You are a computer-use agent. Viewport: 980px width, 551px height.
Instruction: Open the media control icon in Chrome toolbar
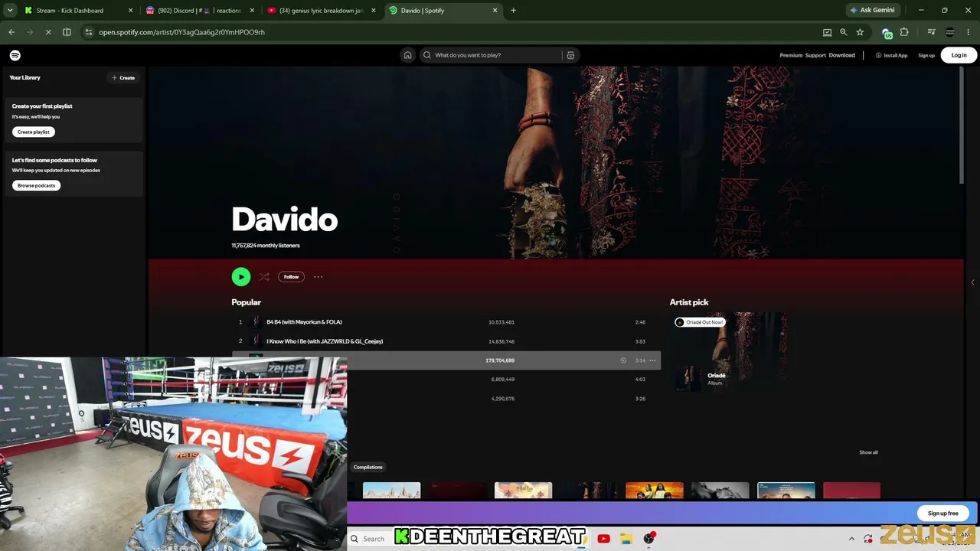(931, 32)
